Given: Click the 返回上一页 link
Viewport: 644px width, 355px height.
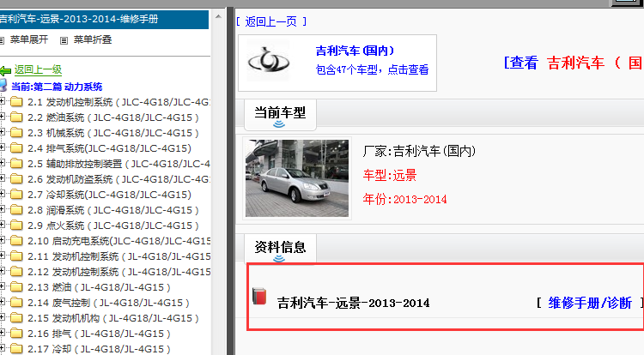Looking at the screenshot, I should [x=271, y=21].
